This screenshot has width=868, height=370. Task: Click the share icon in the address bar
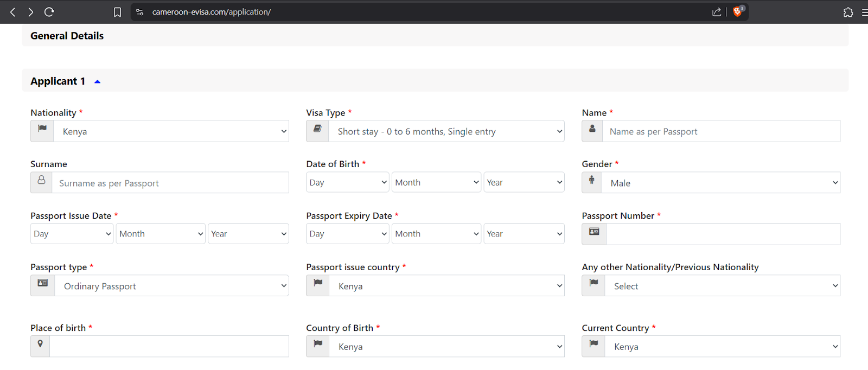pos(717,12)
